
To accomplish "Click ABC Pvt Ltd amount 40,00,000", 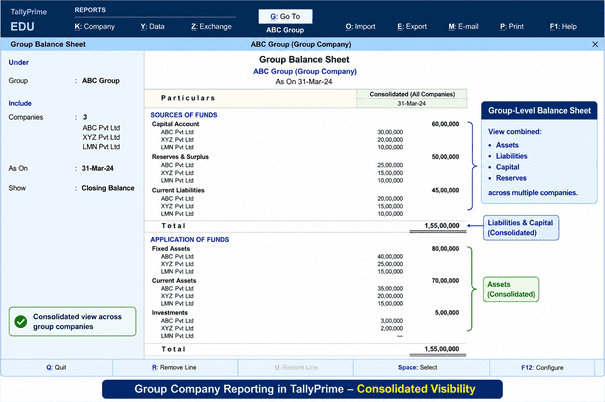I will coord(390,257).
